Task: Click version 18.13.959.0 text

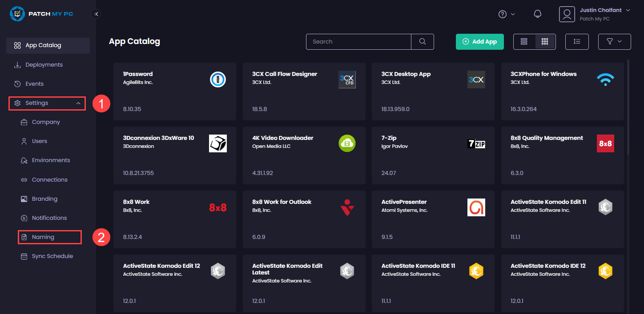Action: click(395, 109)
